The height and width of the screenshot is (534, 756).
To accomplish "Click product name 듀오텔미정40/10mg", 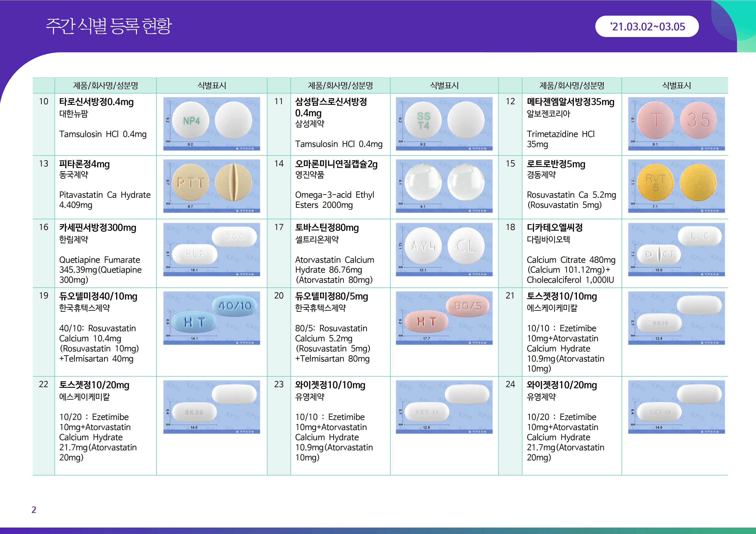I will (98, 296).
